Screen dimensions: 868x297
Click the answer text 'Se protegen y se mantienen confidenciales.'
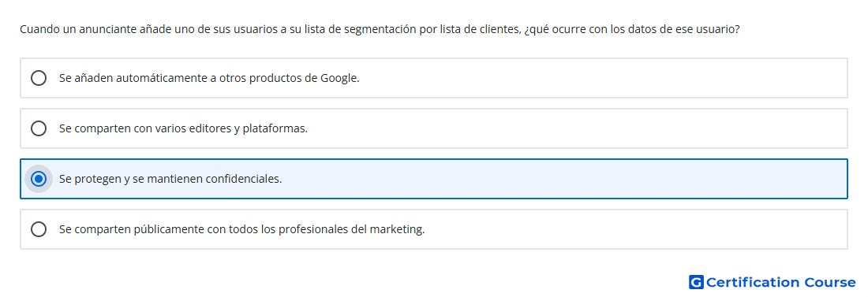170,179
